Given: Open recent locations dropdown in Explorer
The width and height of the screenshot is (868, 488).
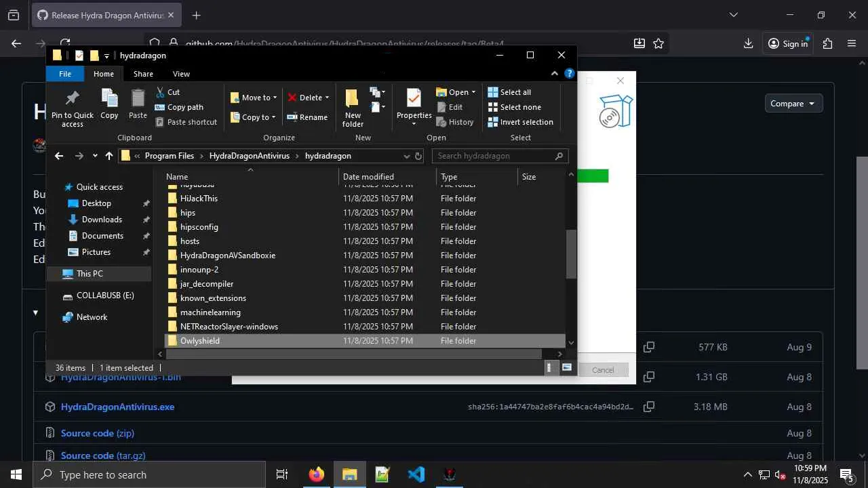Looking at the screenshot, I should point(94,156).
